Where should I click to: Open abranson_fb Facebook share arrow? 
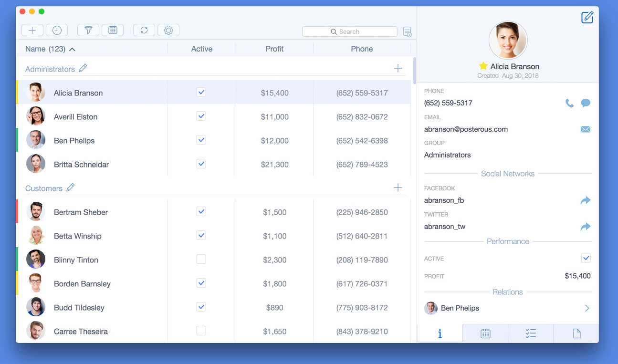[x=586, y=201]
